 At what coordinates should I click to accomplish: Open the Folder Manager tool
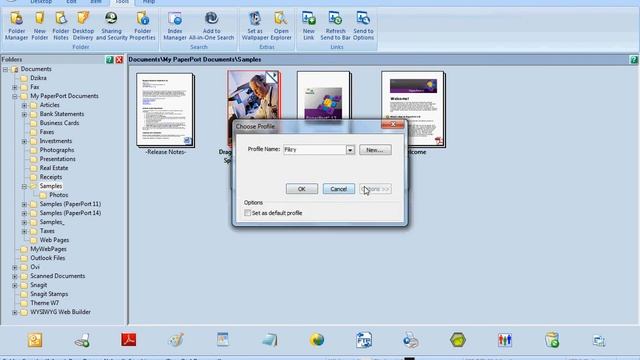coord(16,26)
